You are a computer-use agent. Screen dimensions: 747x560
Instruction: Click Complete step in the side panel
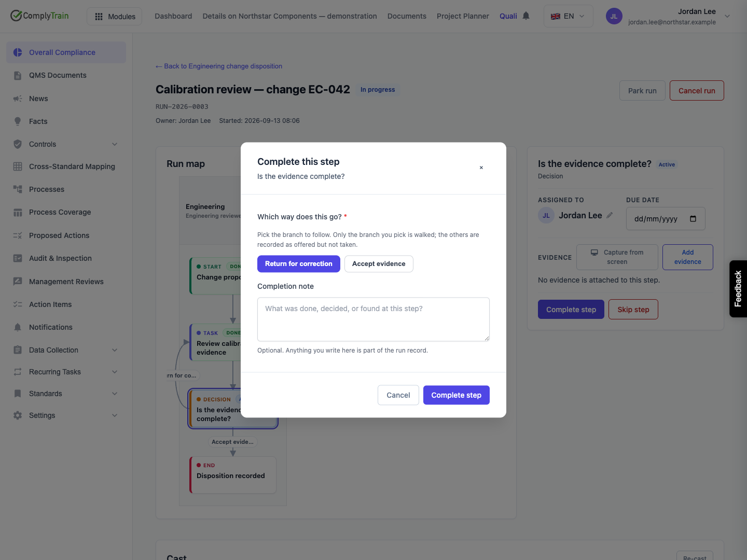coord(571,310)
